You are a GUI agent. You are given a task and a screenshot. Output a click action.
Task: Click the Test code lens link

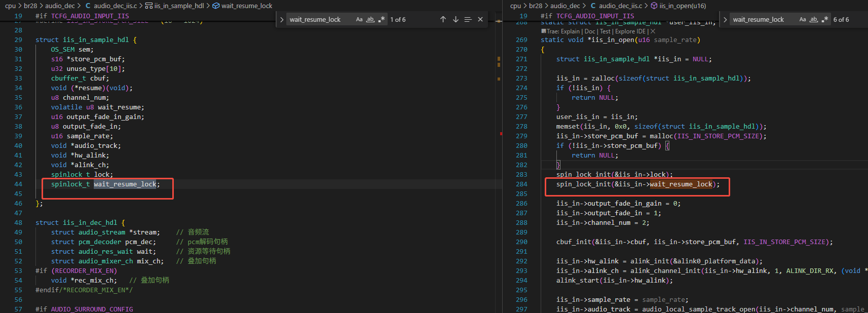(605, 31)
